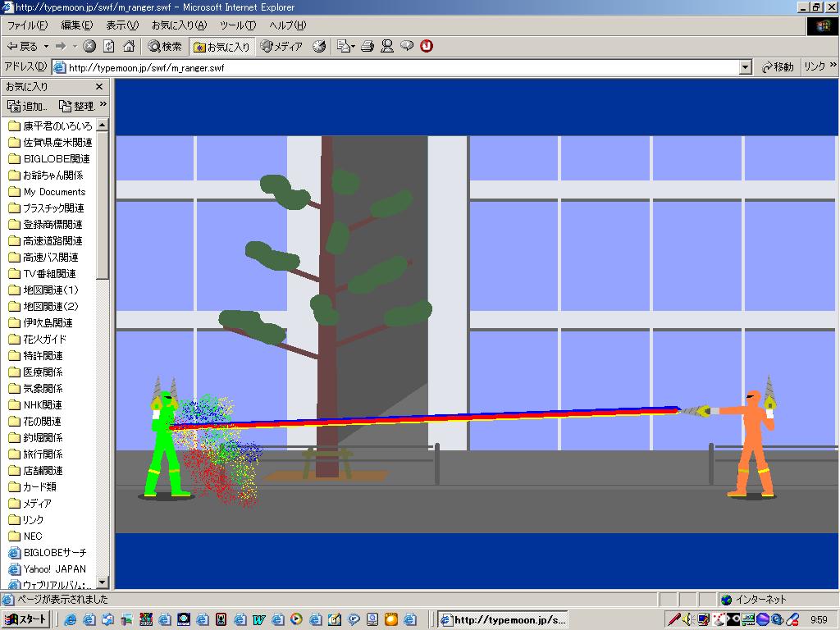Open the 編集(E) menu
The width and height of the screenshot is (840, 630).
[76, 25]
